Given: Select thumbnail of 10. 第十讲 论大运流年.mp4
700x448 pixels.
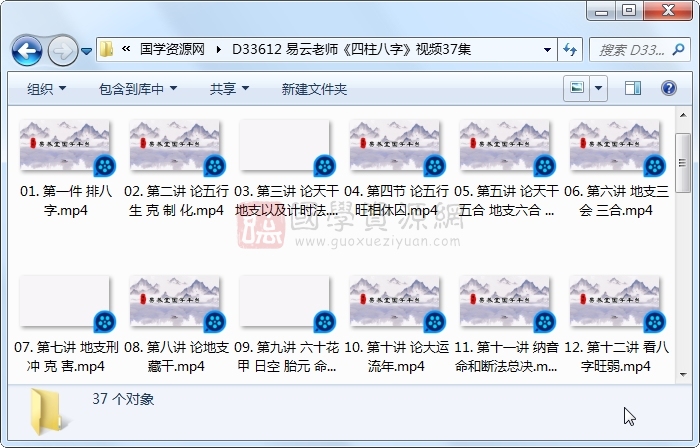Looking at the screenshot, I should [395, 301].
